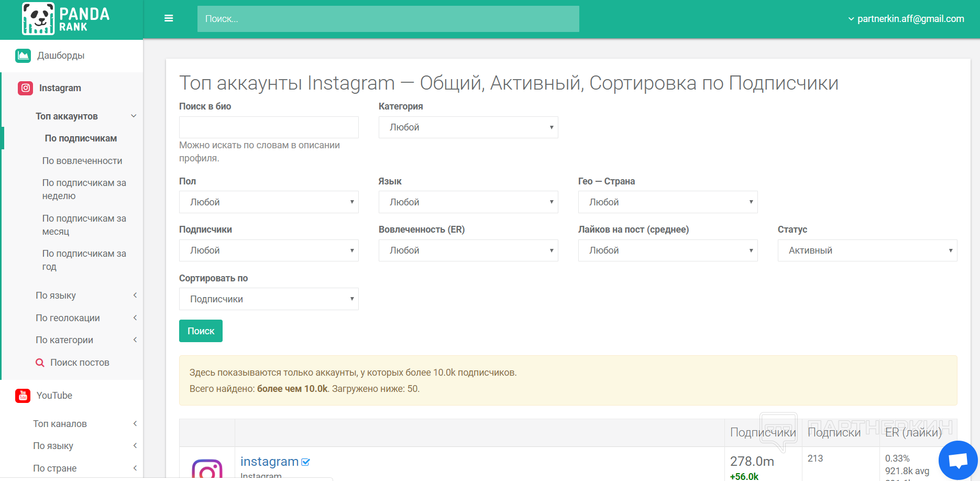
Task: Click the ER (лайки) column header
Action: pyautogui.click(x=913, y=433)
